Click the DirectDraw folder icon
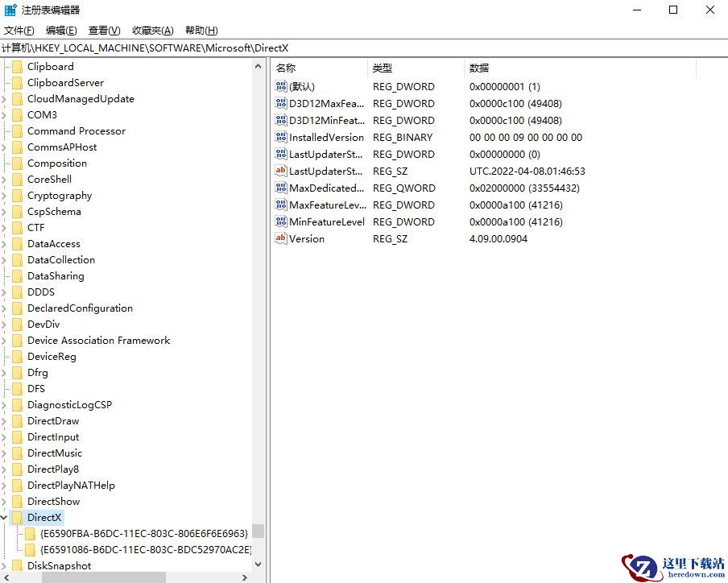Image resolution: width=728 pixels, height=583 pixels. tap(17, 421)
